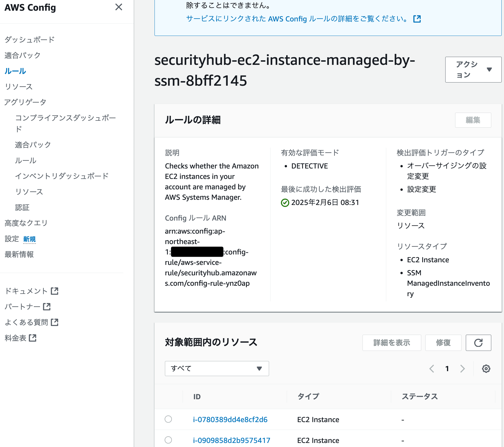Click the refresh icon in resources section
The image size is (504, 447).
click(478, 343)
